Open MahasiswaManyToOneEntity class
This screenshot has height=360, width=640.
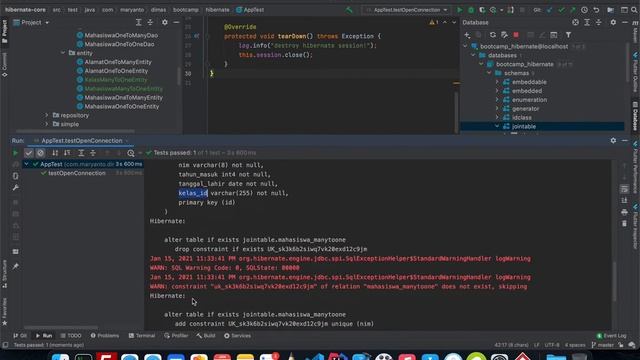click(x=123, y=89)
